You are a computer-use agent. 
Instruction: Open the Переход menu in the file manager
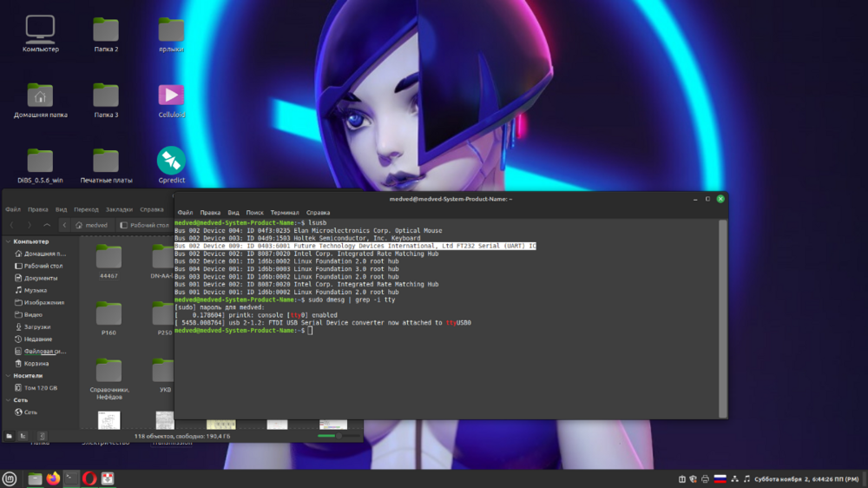click(x=86, y=210)
